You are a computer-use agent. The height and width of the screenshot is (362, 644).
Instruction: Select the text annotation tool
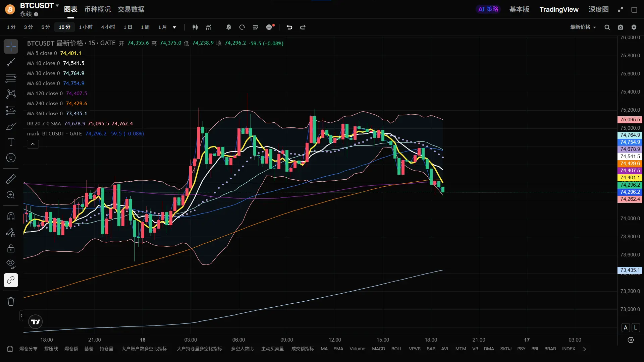click(11, 142)
